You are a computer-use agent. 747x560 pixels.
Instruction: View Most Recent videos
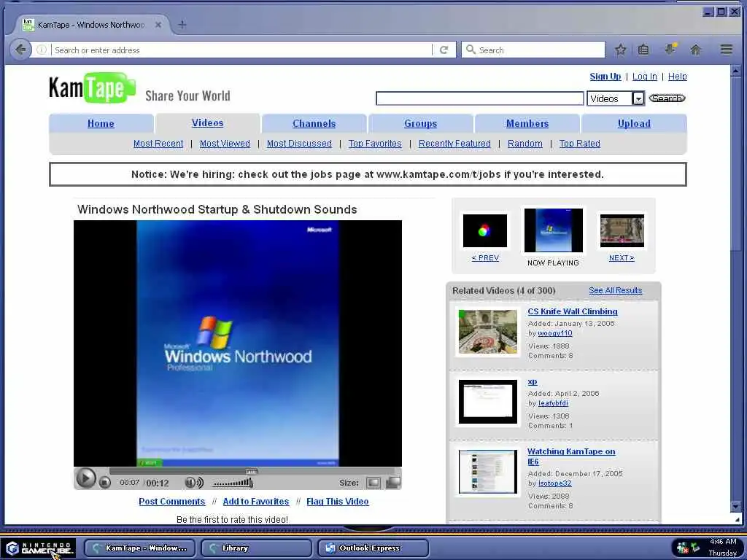(158, 144)
